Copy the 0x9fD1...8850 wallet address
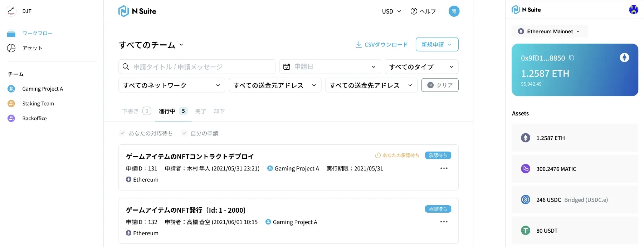The image size is (644, 247). coord(572,58)
